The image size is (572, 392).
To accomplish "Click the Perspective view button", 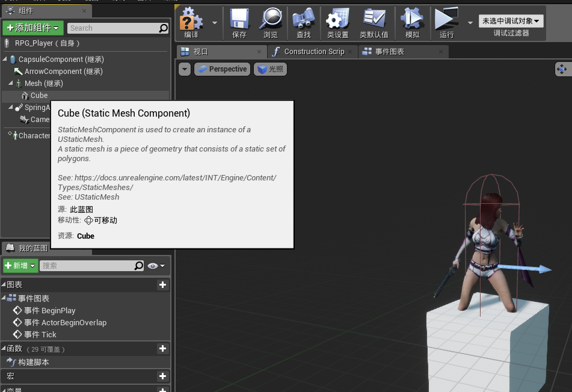I will coord(222,69).
